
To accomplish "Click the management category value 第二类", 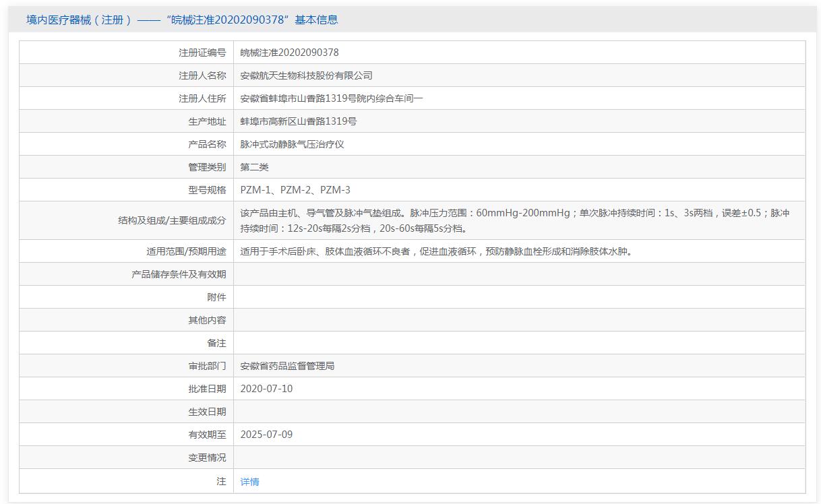I will (x=254, y=167).
